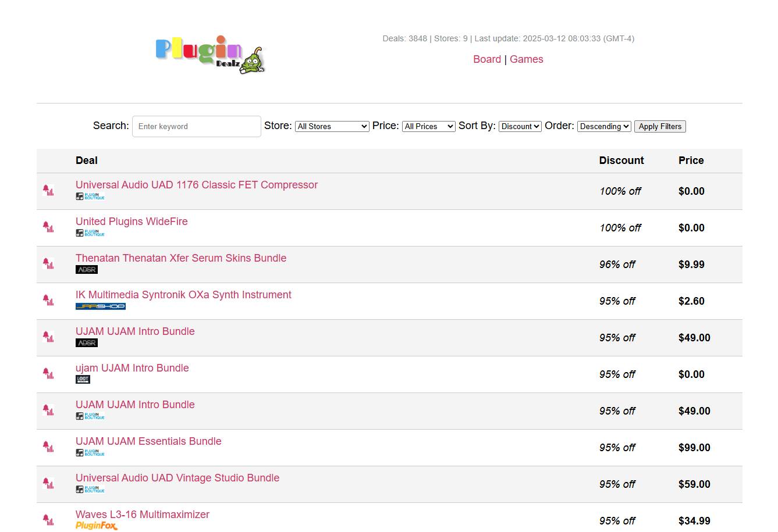Open UJAM UJAM Essentials Bundle deal
The image size is (778, 532).
(x=148, y=441)
